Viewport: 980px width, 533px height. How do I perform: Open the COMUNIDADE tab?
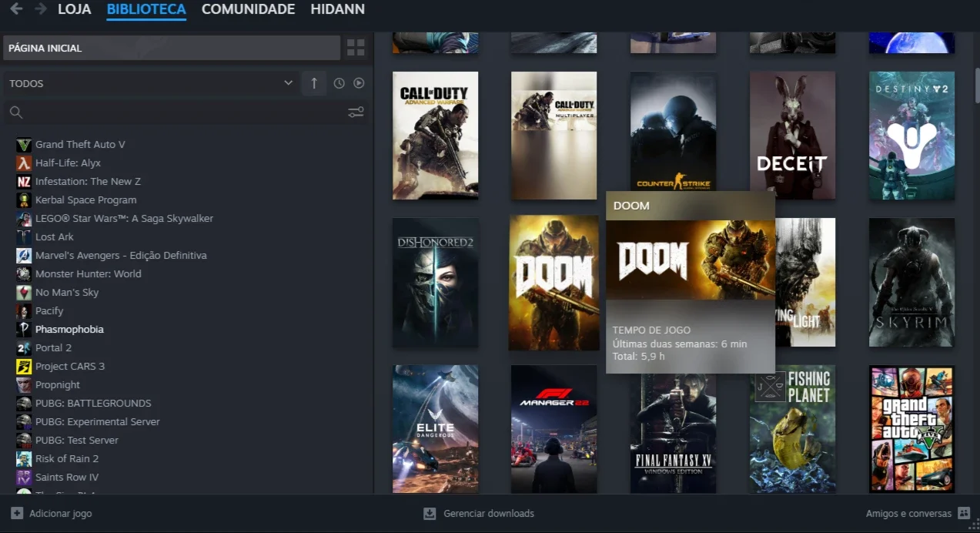(248, 9)
